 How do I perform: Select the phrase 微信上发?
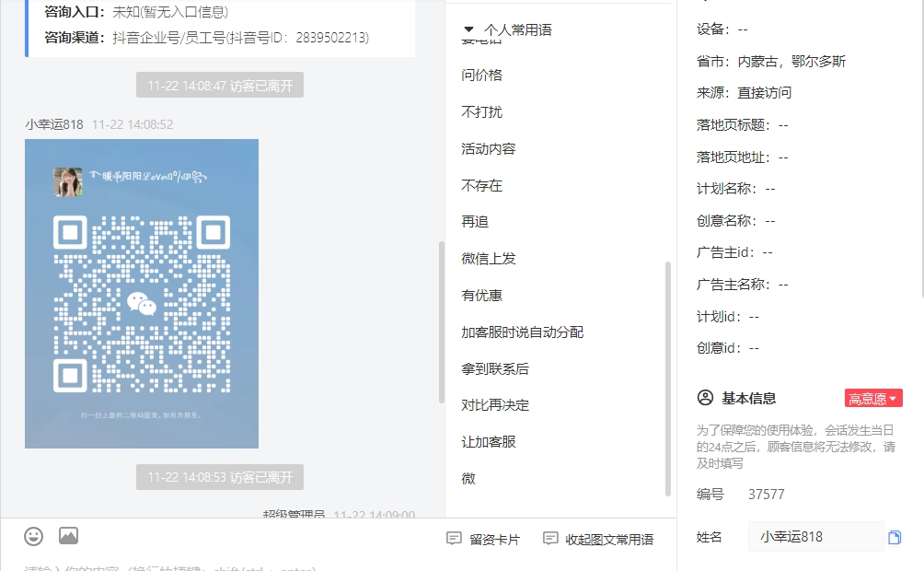click(x=488, y=259)
